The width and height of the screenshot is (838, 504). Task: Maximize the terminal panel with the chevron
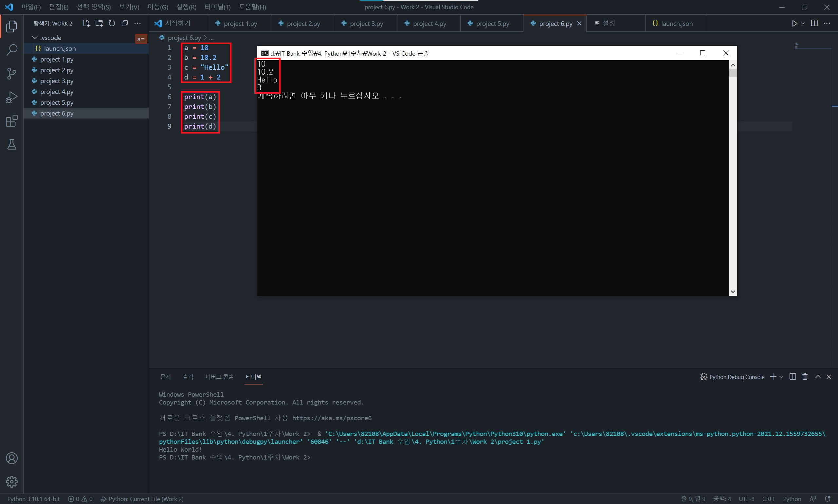[818, 377]
